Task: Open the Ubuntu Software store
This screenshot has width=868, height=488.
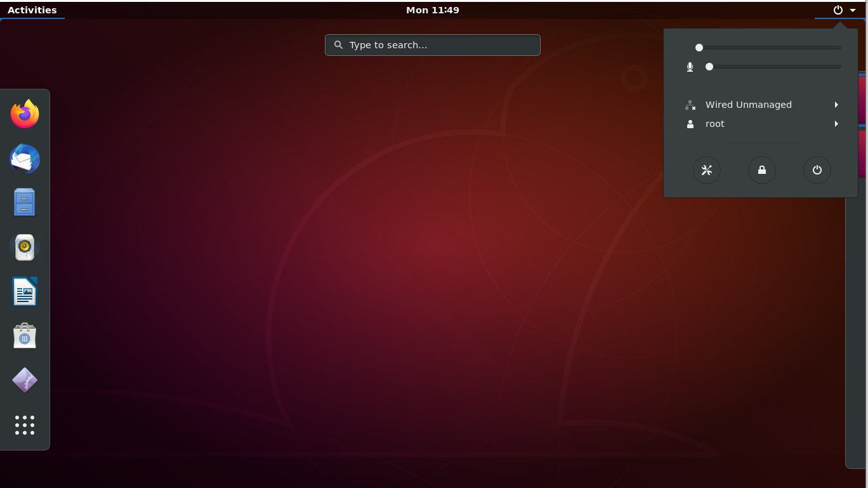Action: pyautogui.click(x=24, y=336)
